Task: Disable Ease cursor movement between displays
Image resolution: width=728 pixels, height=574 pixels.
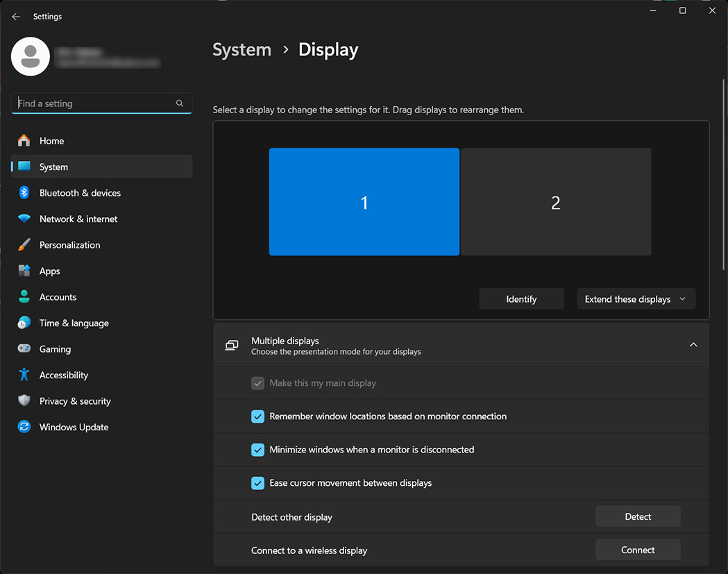Action: (x=257, y=483)
